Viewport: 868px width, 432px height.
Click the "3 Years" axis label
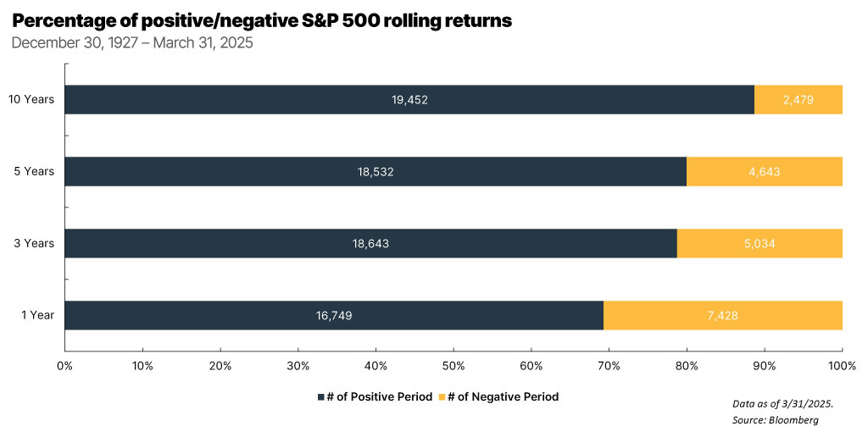[x=34, y=243]
